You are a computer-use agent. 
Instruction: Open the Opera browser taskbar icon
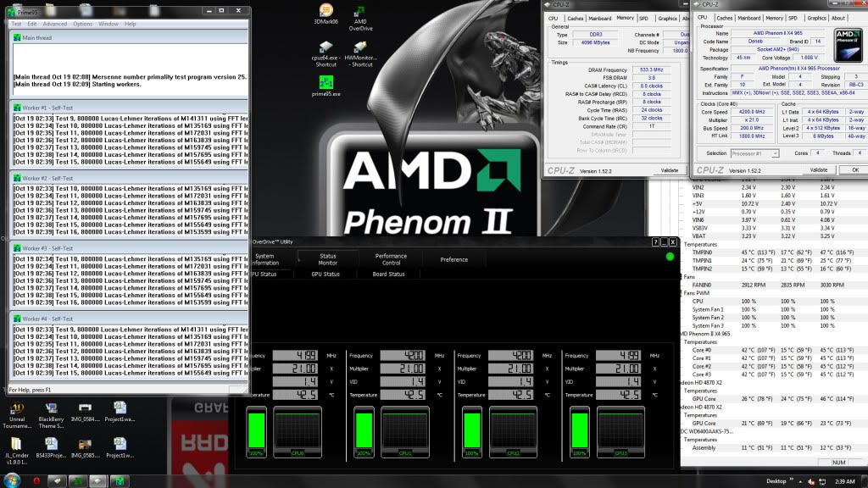coord(36,480)
